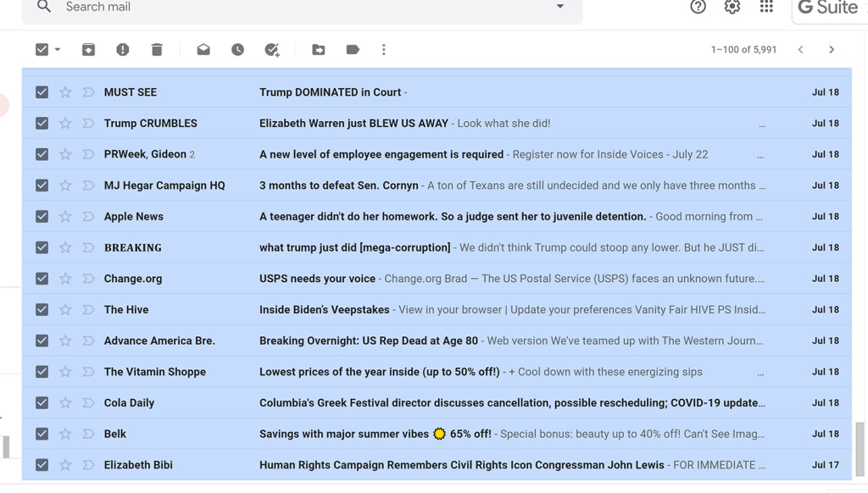Star the MUST SEE email
The width and height of the screenshot is (868, 493).
65,92
